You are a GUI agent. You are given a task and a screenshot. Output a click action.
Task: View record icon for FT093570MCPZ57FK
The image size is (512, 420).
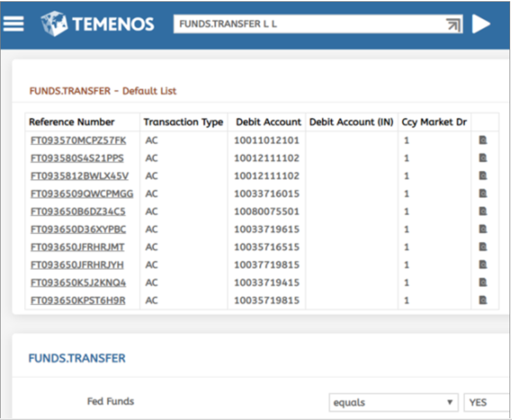point(483,140)
